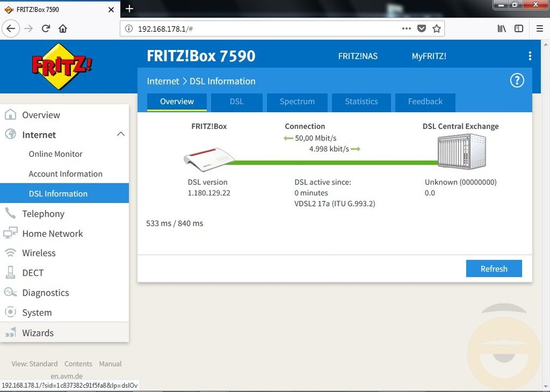
Task: Open the Manual link in footer
Action: pos(110,364)
